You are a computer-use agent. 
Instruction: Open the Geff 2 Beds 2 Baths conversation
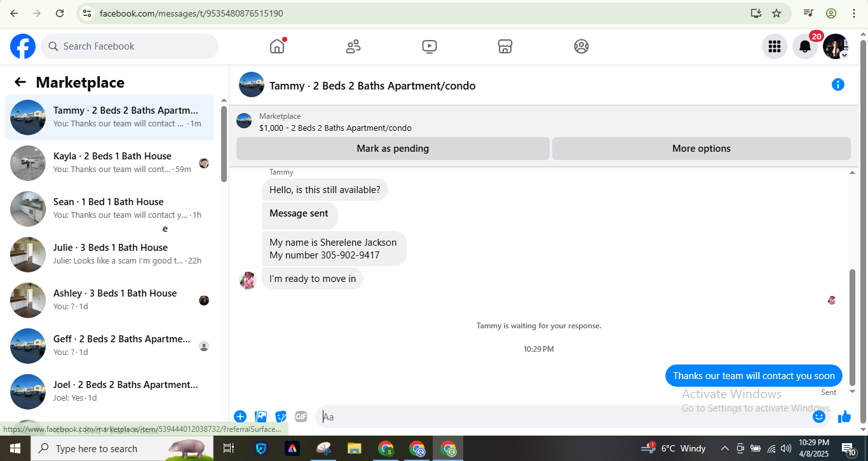[109, 346]
